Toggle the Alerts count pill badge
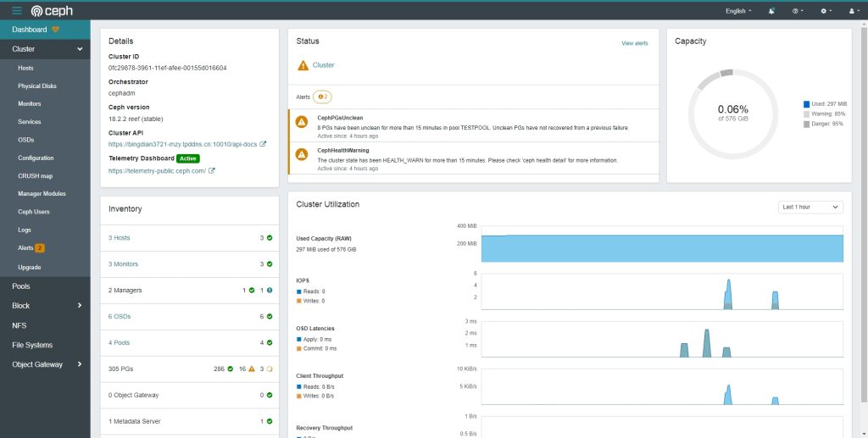Image resolution: width=868 pixels, height=438 pixels. (322, 97)
